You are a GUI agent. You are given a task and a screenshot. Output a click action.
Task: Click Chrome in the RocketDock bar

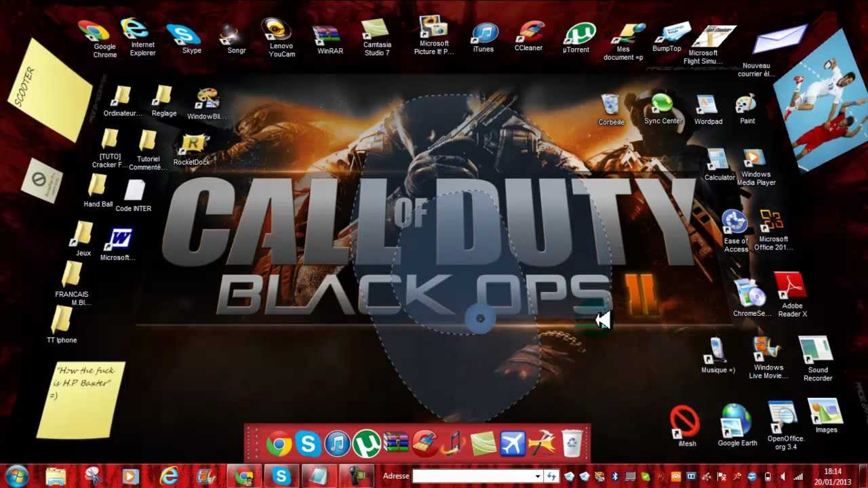pos(278,445)
